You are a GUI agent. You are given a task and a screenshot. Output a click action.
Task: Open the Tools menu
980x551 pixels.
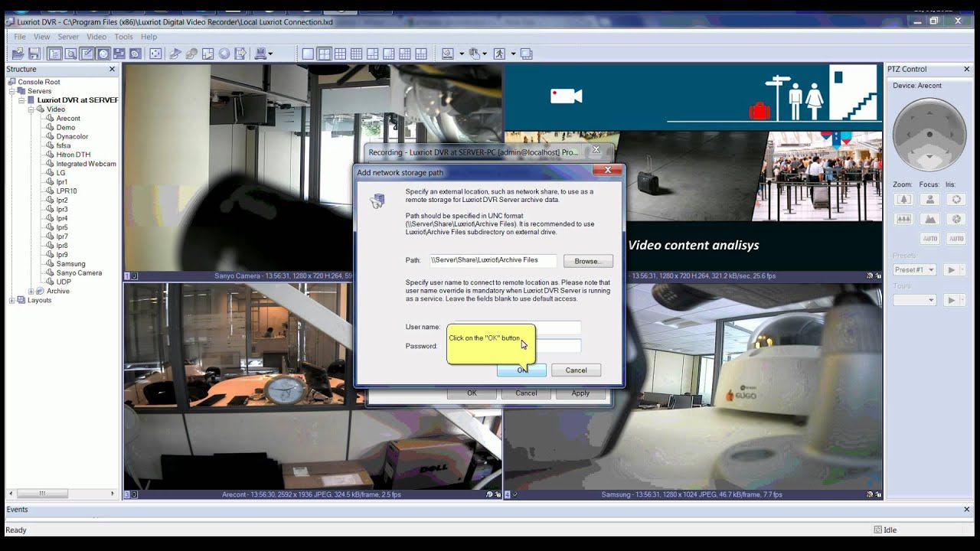pyautogui.click(x=123, y=37)
